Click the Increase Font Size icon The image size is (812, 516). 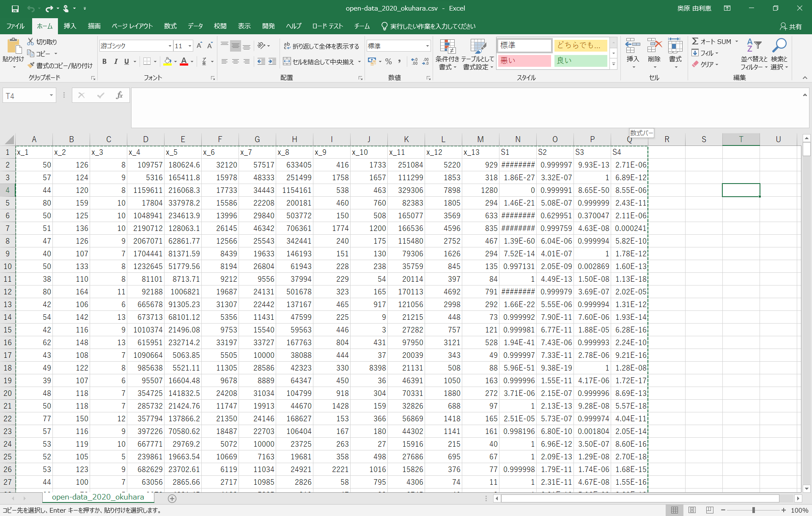tap(199, 46)
